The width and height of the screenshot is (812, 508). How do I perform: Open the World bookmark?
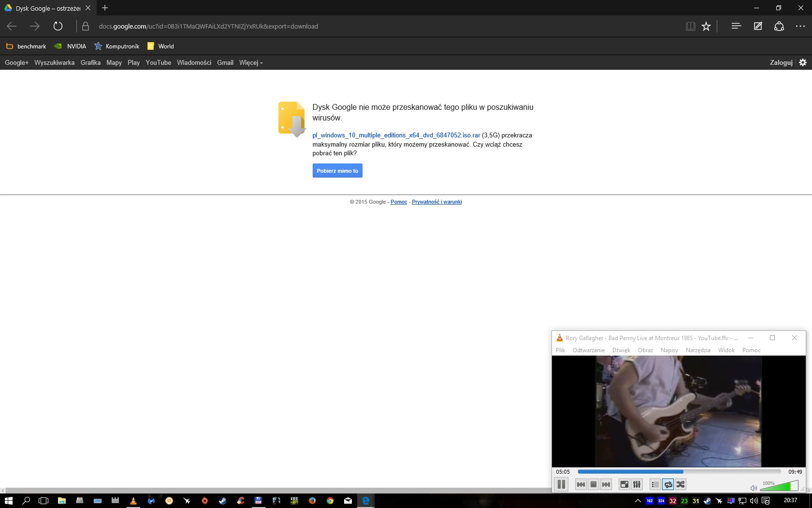160,46
